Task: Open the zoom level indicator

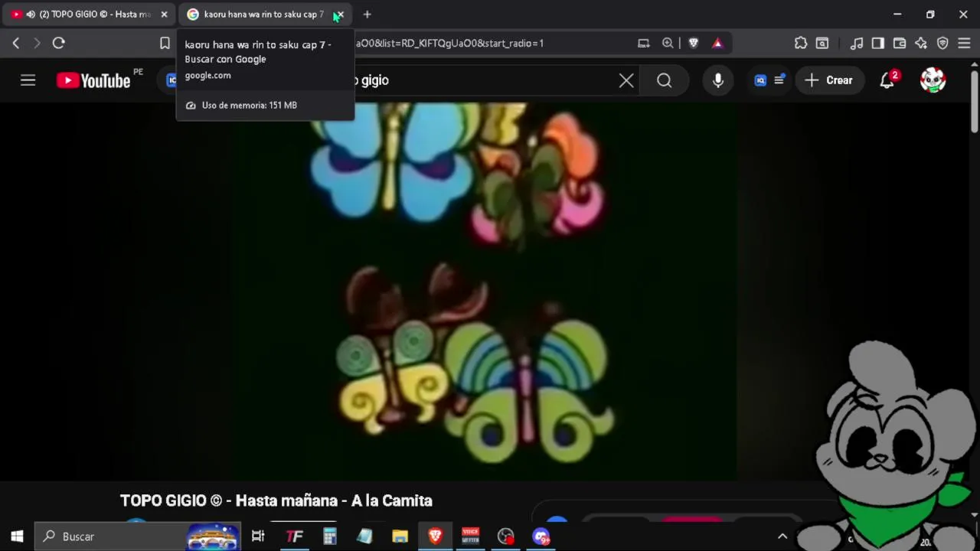Action: pyautogui.click(x=668, y=43)
